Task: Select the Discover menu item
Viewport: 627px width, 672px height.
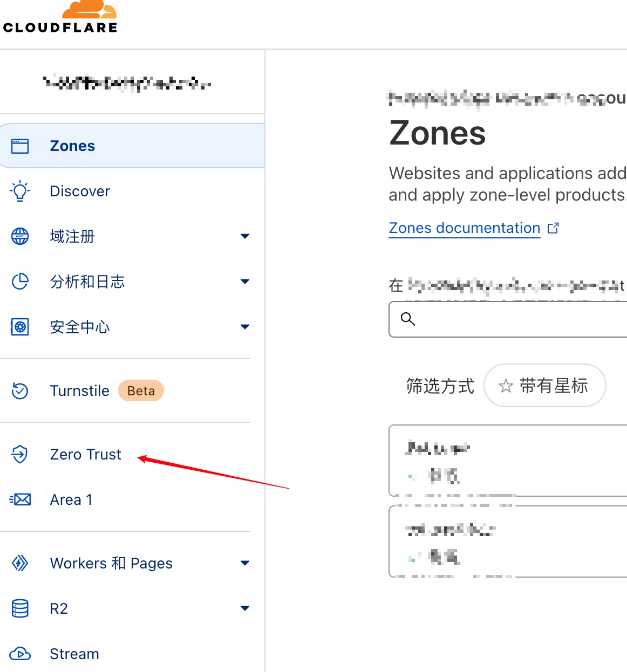Action: click(80, 191)
